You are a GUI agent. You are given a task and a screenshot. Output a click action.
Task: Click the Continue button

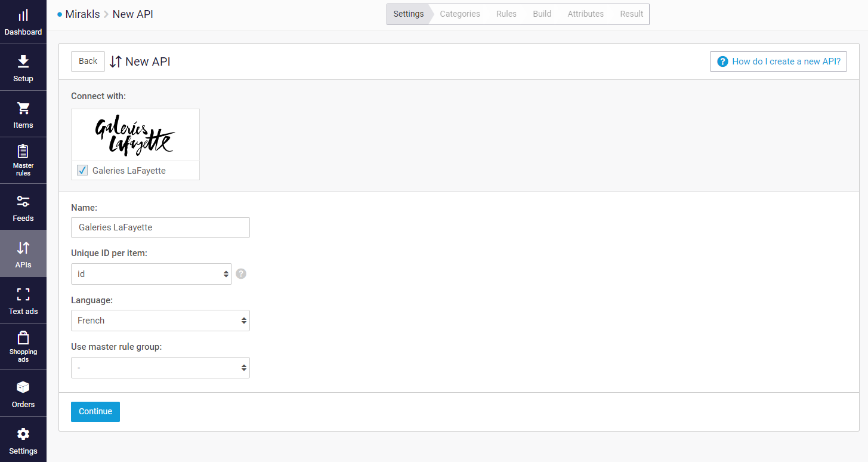pyautogui.click(x=95, y=411)
